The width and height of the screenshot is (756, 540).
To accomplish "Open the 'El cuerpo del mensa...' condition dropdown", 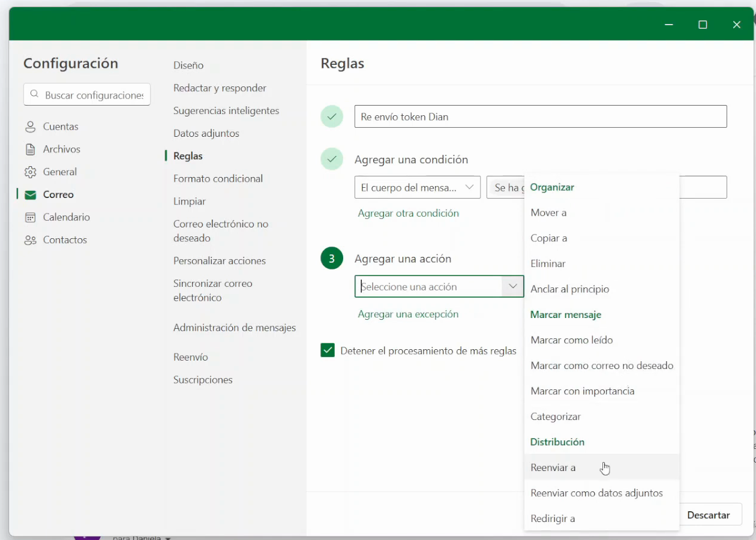I will [x=418, y=187].
